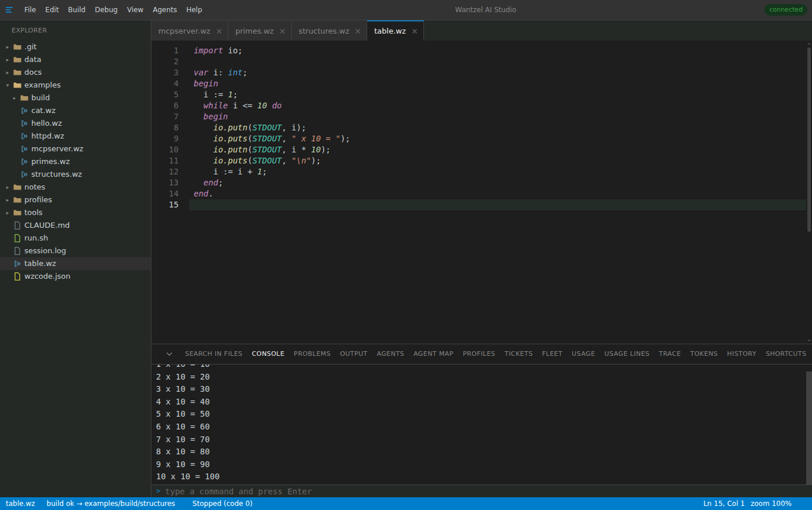Expand the build folder arrow
812x510 pixels.
pos(14,98)
